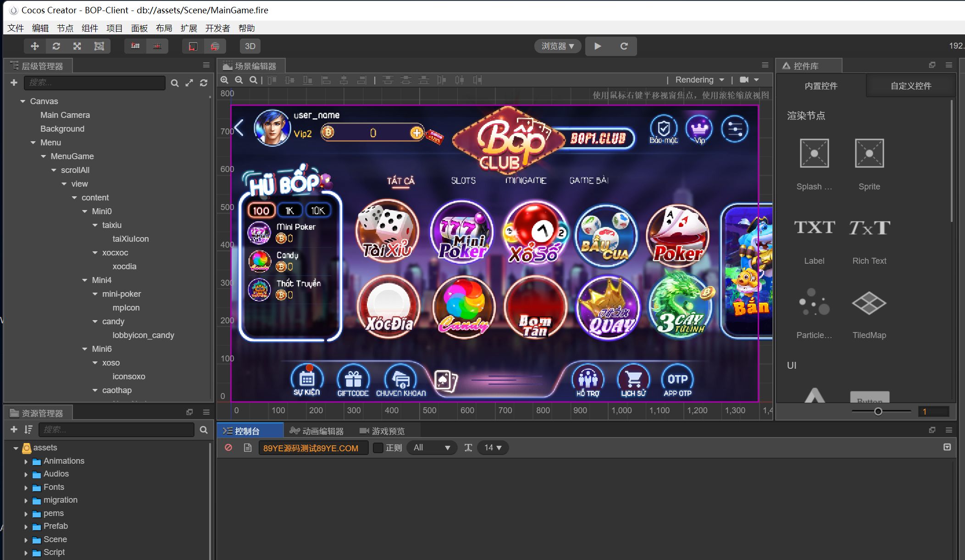Viewport: 965px width, 560px height.
Task: Select the Scale transform tool
Action: tap(77, 46)
